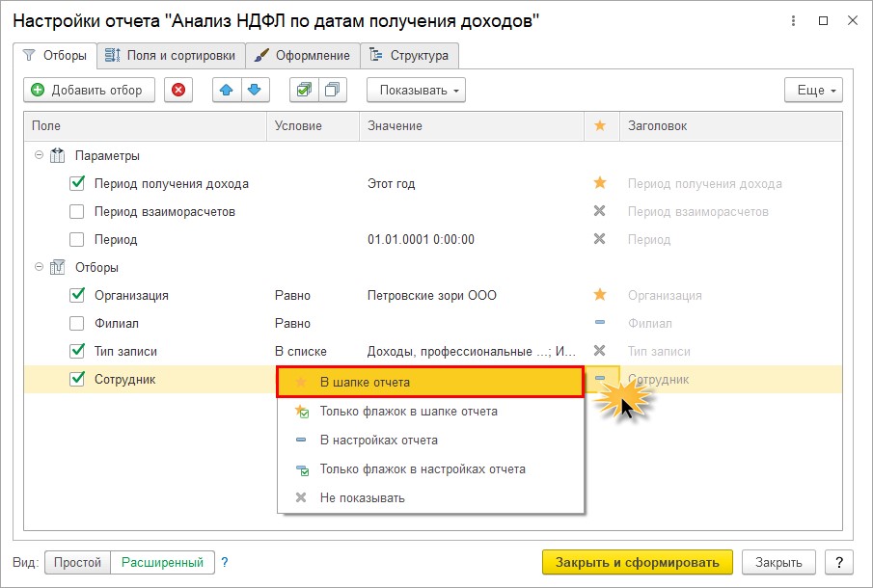Enable the Период взаиморасчетов checkbox
Image resolution: width=873 pixels, height=588 pixels.
(x=77, y=211)
